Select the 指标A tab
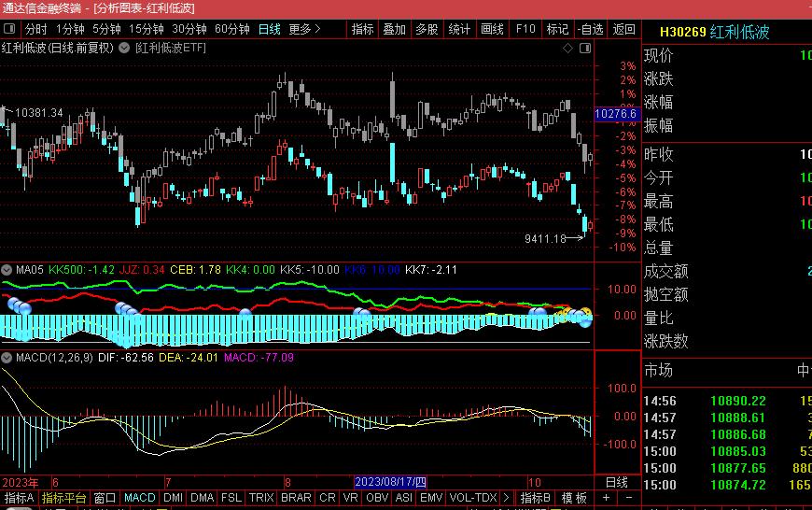 tap(20, 498)
